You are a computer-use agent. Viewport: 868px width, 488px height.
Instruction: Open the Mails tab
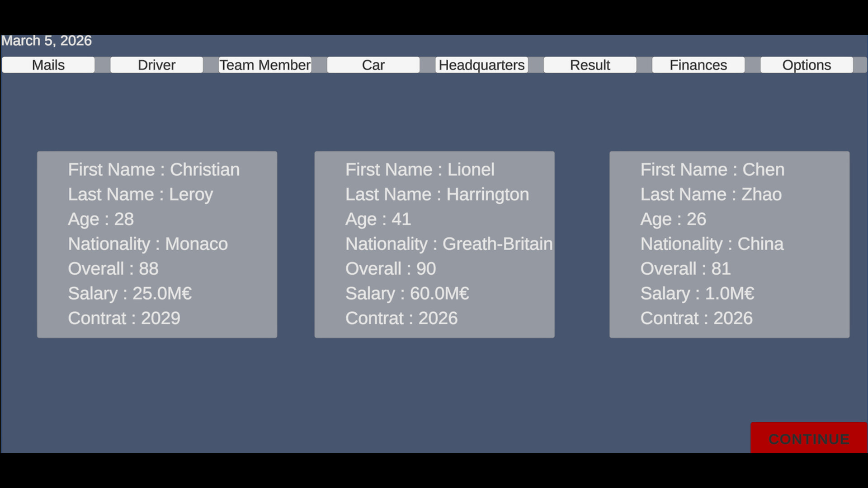(x=48, y=65)
